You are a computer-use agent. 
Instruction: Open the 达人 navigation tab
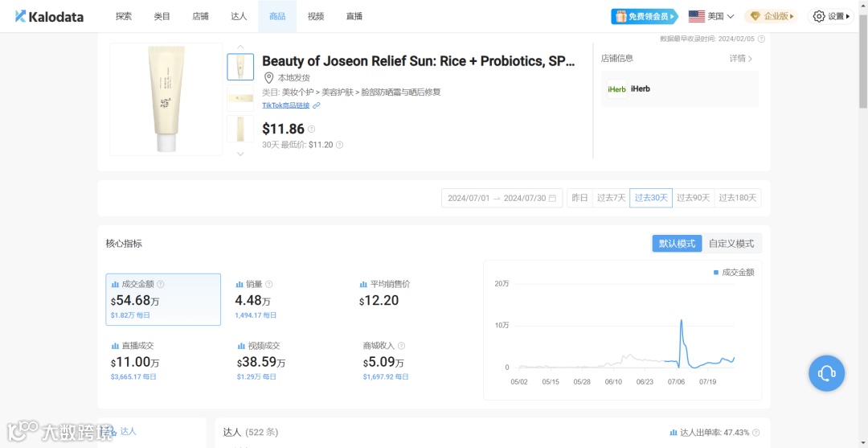pos(239,17)
